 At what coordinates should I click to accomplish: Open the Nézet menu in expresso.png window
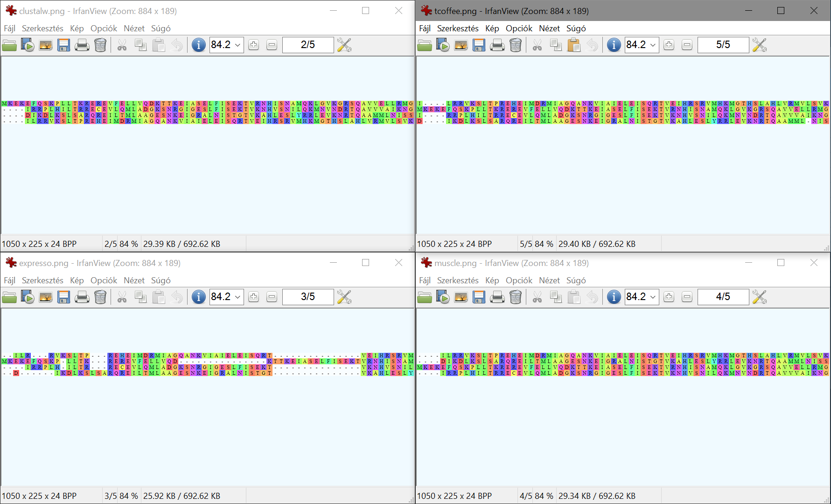(x=134, y=280)
